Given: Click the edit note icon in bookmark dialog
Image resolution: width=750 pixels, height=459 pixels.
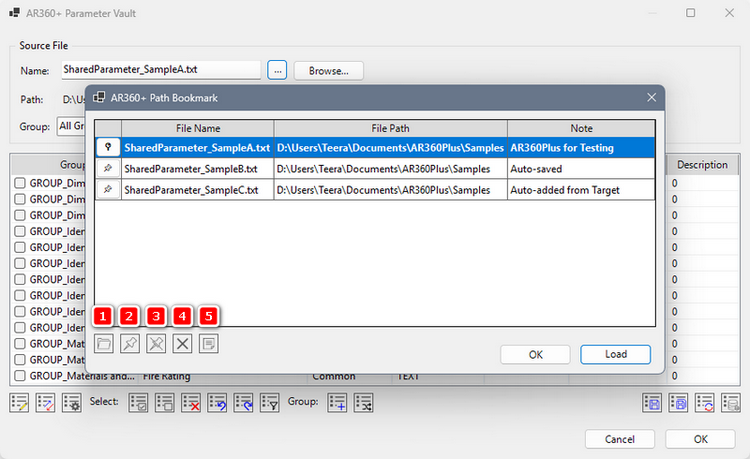Looking at the screenshot, I should 208,343.
